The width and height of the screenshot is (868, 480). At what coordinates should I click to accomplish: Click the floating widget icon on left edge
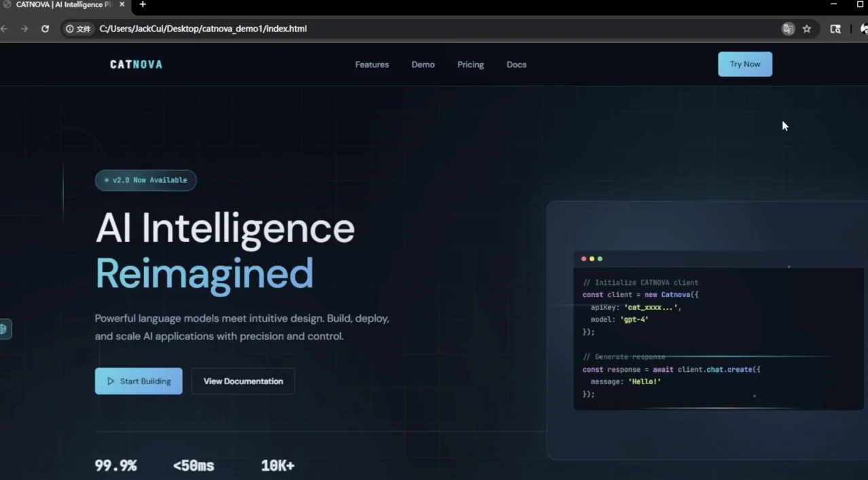click(4, 329)
